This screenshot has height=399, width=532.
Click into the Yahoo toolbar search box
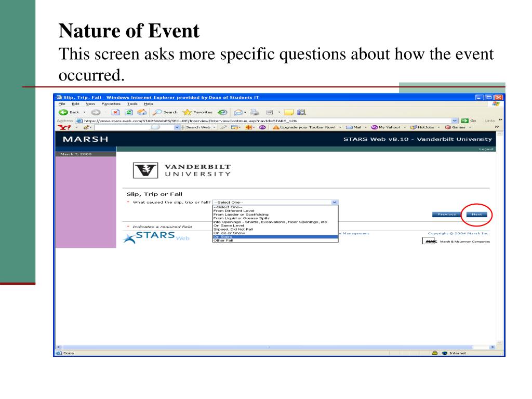pos(134,128)
